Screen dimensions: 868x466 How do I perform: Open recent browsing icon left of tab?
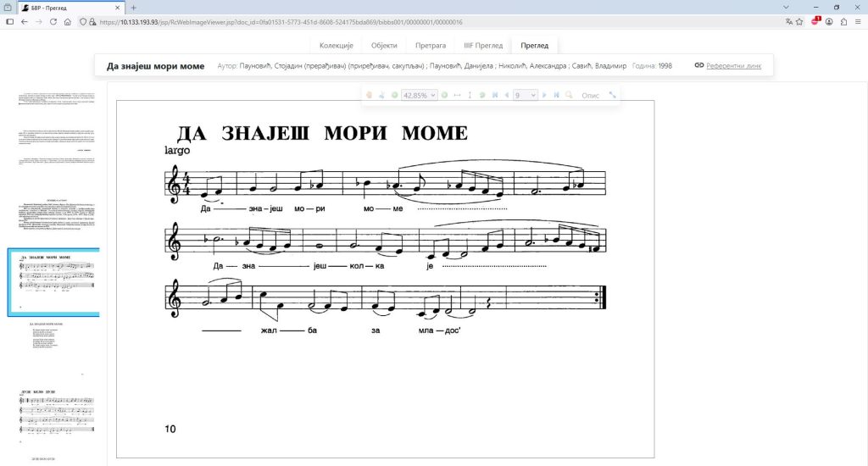tap(8, 8)
